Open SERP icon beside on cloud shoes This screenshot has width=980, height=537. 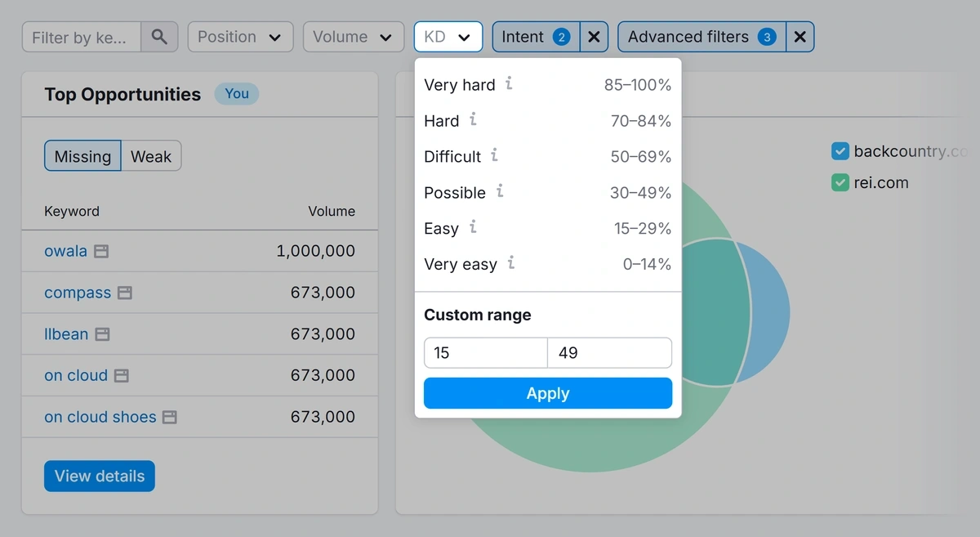(170, 417)
